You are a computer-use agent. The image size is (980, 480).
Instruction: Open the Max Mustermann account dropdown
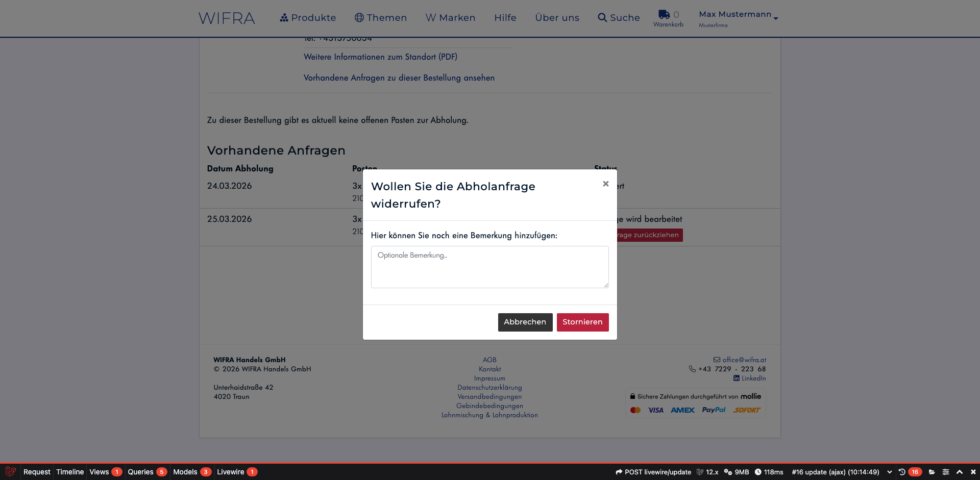[x=738, y=18]
